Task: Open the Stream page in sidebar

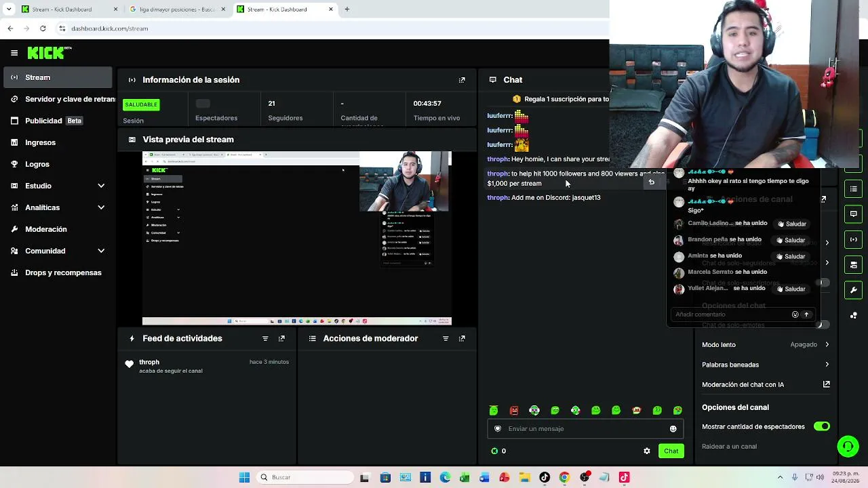Action: pyautogui.click(x=58, y=77)
